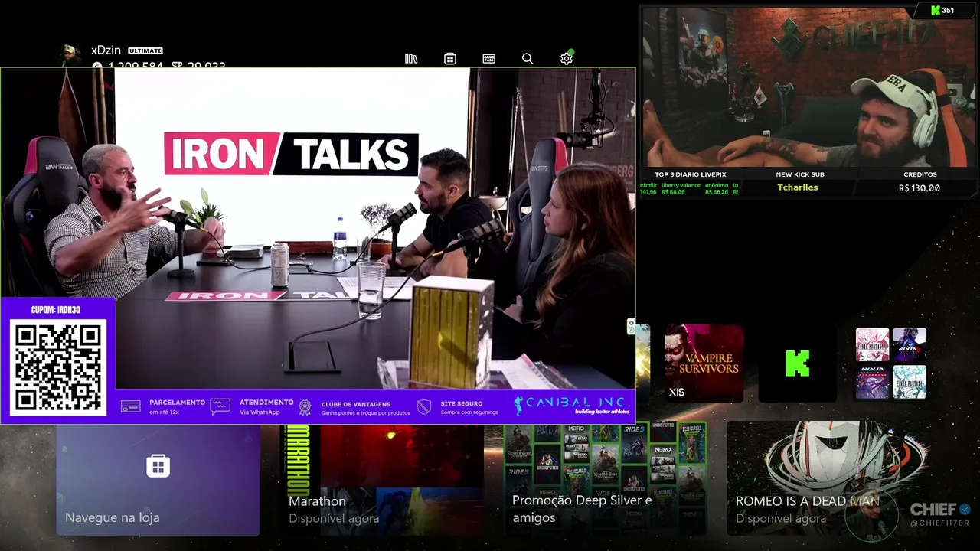
Task: Open the Microsoft Store icon in top bar
Action: pos(450,59)
